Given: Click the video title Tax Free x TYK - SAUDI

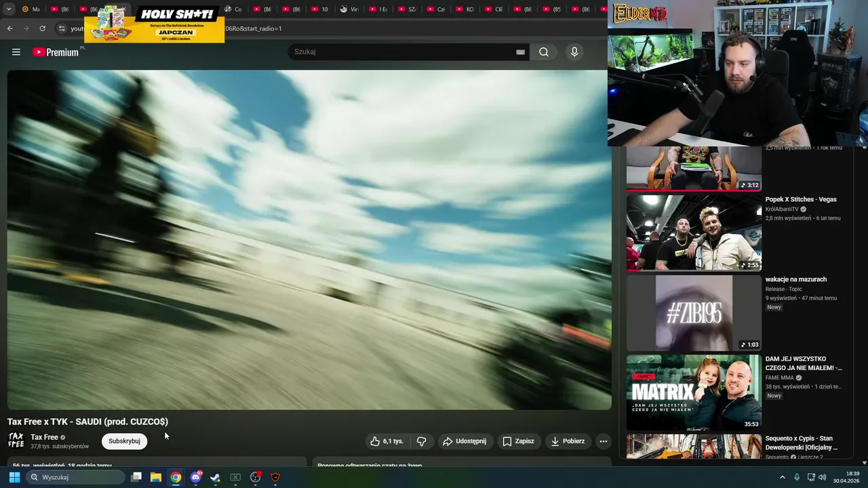Looking at the screenshot, I should tap(87, 422).
